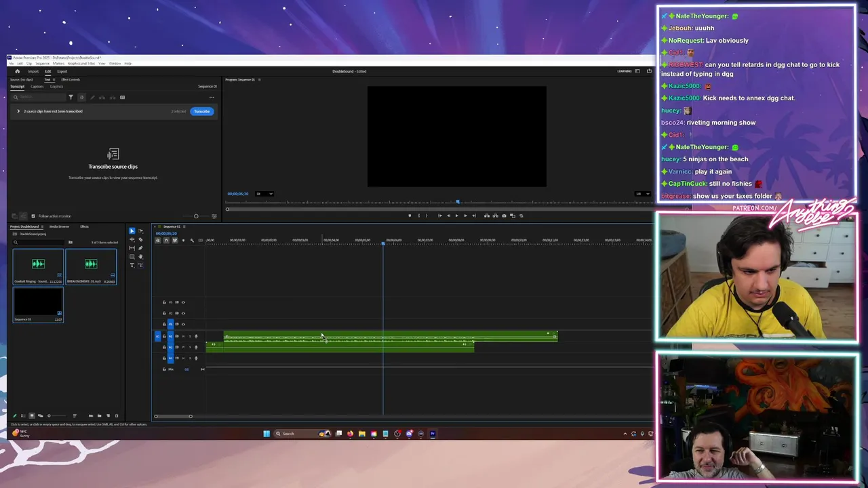Image resolution: width=868 pixels, height=488 pixels.
Task: Open transcript settings icon beside zoom slider
Action: tap(214, 216)
